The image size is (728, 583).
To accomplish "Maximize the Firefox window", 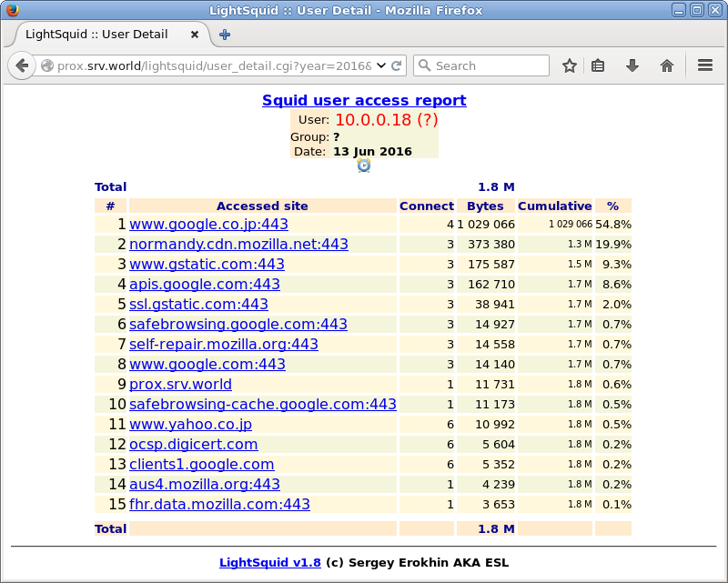I will [x=697, y=10].
